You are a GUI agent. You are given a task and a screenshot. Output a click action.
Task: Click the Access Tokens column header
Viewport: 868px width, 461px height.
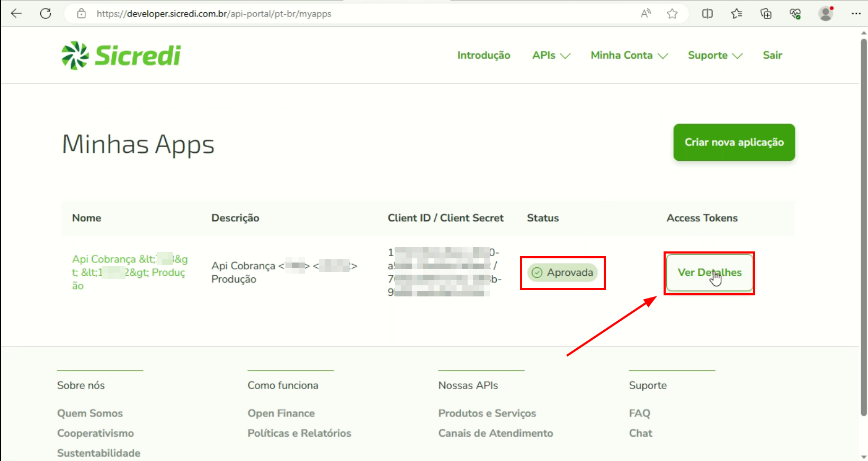point(702,218)
